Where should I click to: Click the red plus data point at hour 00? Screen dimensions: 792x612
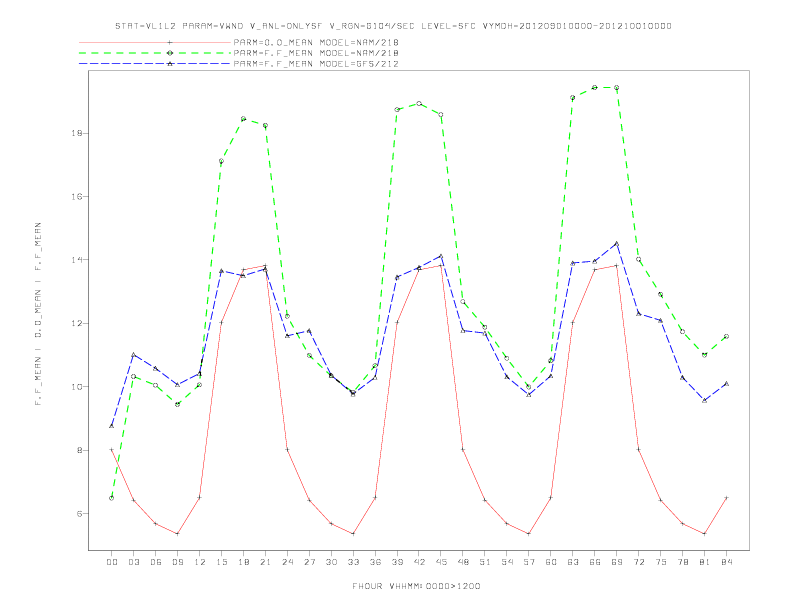coord(112,449)
